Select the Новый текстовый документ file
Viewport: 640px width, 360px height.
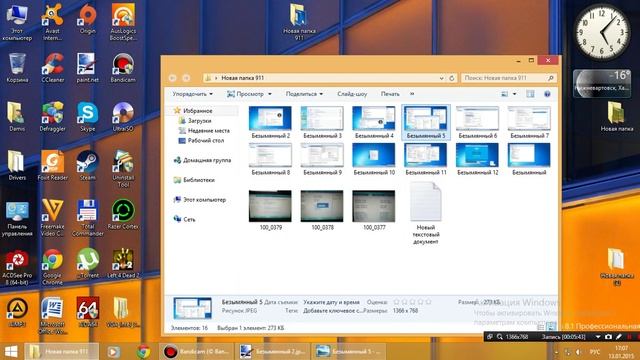pos(426,213)
